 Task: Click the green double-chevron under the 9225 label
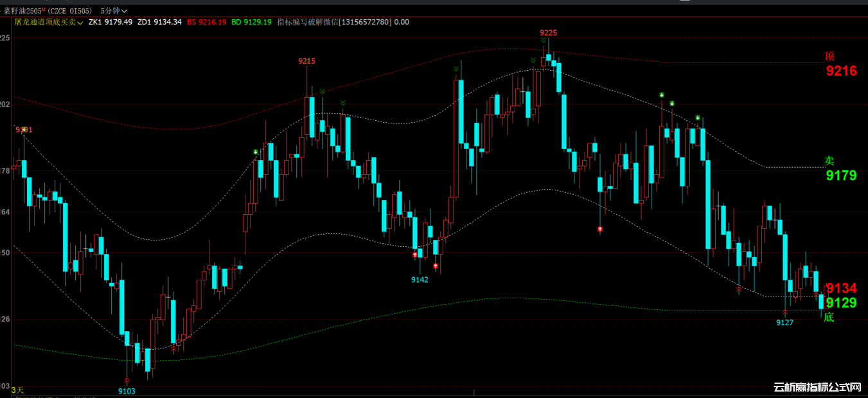544,40
